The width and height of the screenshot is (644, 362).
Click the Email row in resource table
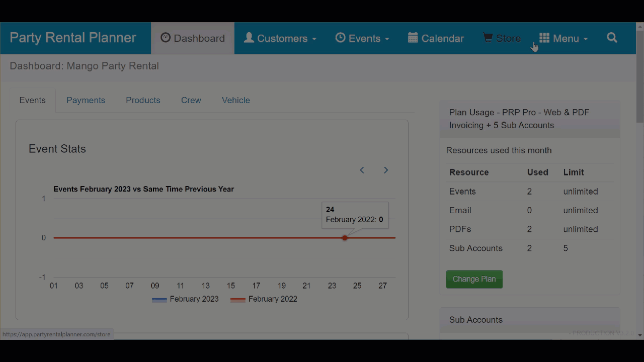(530, 210)
